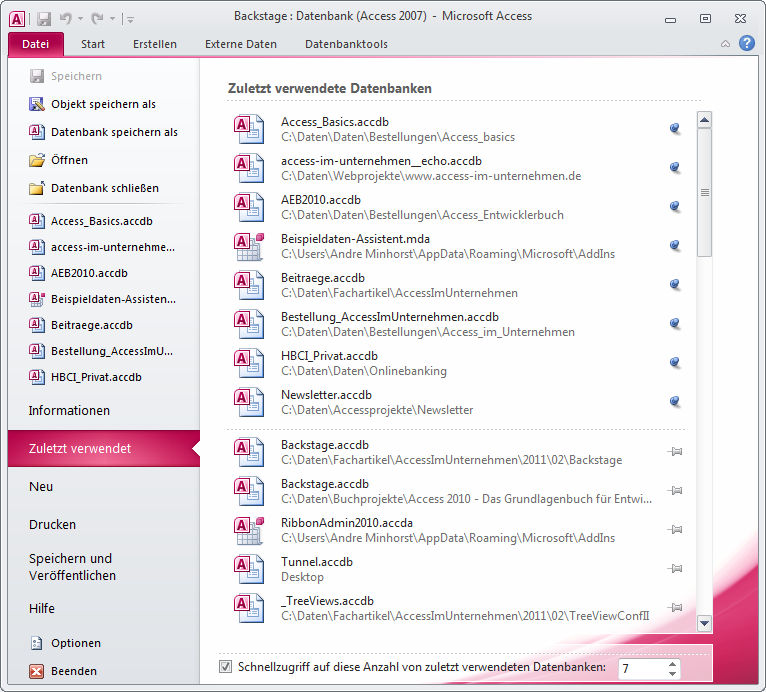Click the Optionen icon in sidebar
The image size is (766, 692).
point(37,643)
